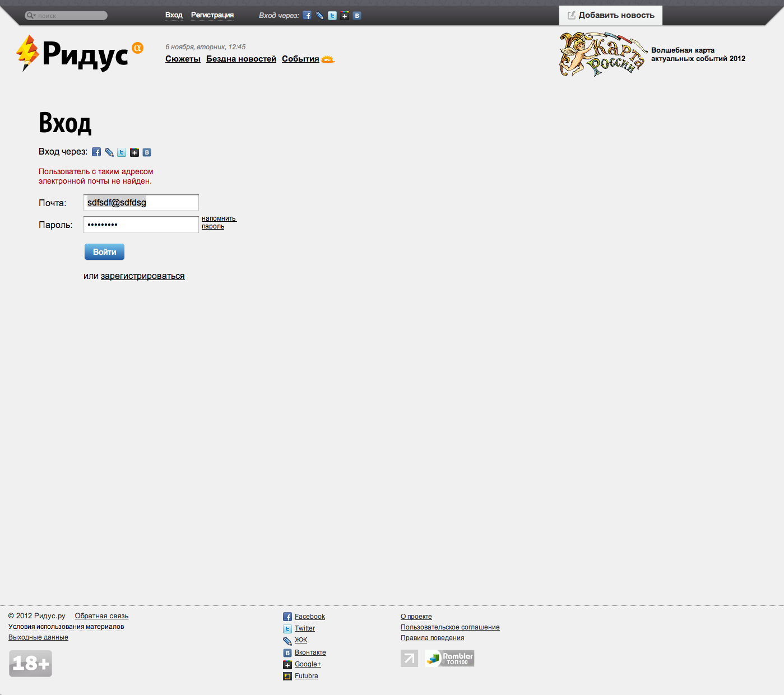Open the Futubra link in footer
Screen dimensions: 784x695
(x=306, y=676)
